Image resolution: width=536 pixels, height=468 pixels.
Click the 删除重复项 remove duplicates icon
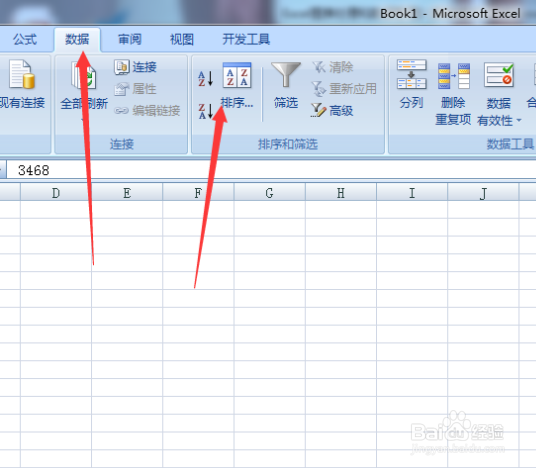453,76
